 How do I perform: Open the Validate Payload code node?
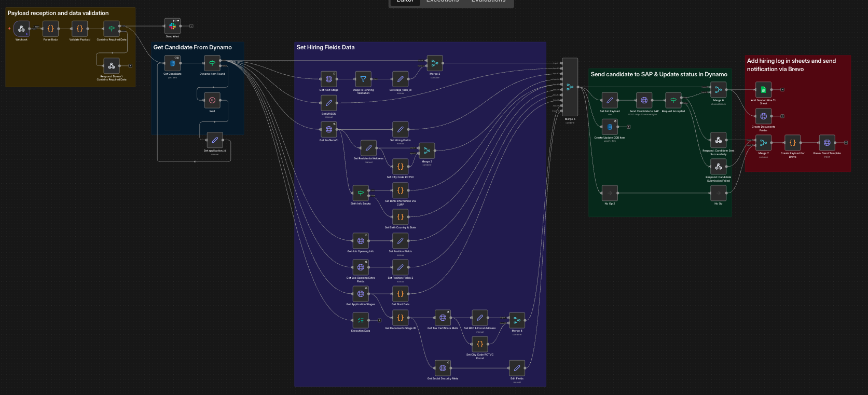click(x=79, y=29)
